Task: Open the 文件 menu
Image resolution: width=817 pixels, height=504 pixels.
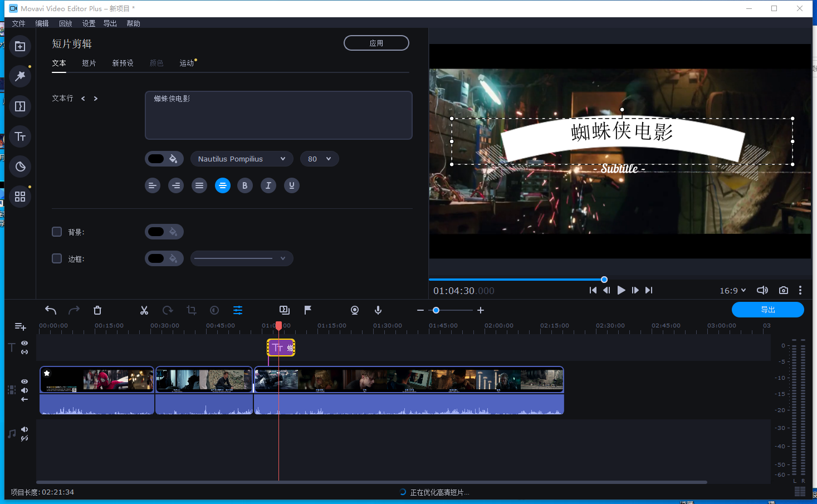Action: coord(18,23)
